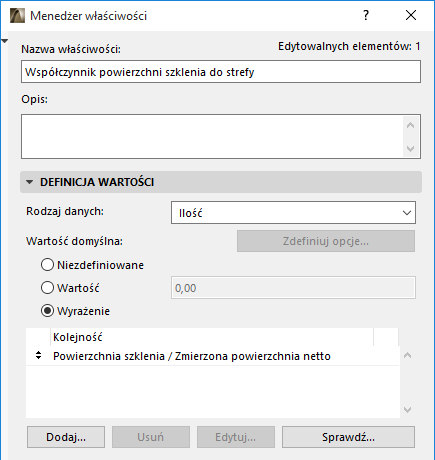Screen dimensions: 435x460
Task: Click the Nazwa właściwości text field
Action: [221, 72]
